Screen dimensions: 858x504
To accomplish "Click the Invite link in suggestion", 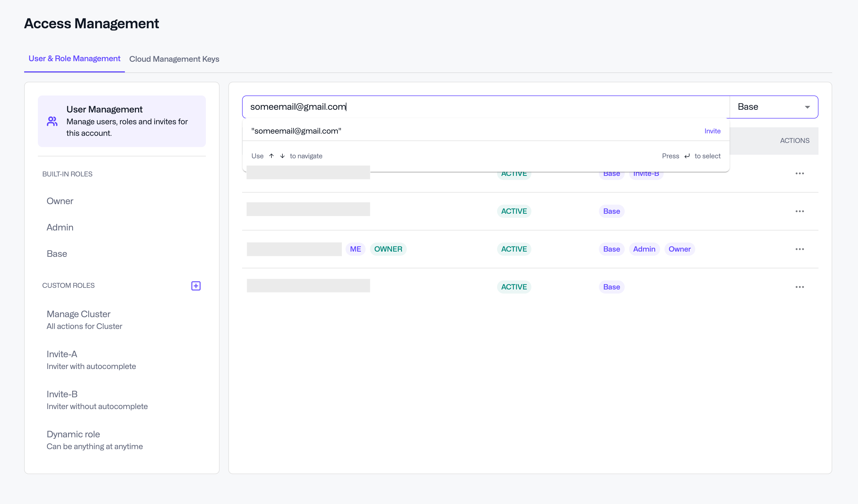I will coord(712,131).
